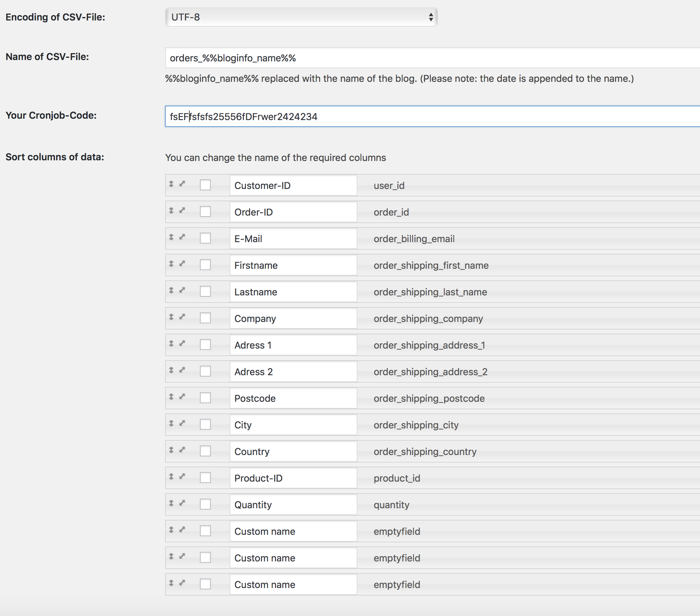Click the Sort columns of data label
700x616 pixels.
pos(55,157)
